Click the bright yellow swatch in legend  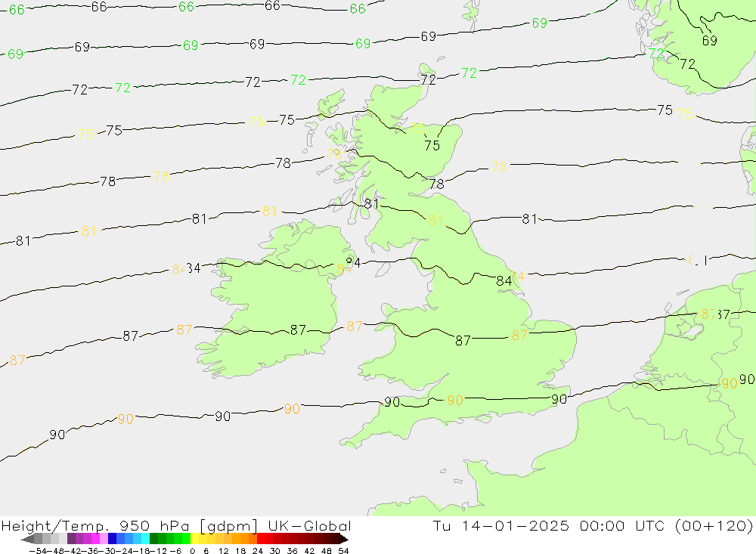coord(194,539)
